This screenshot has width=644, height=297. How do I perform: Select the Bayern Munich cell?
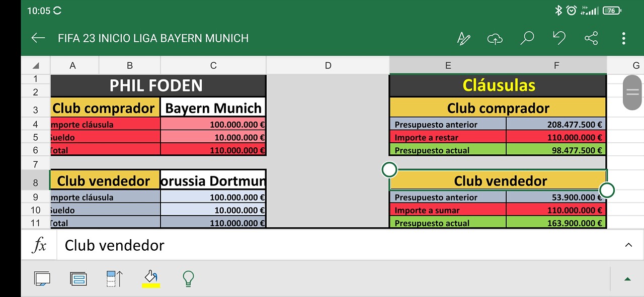tap(213, 108)
